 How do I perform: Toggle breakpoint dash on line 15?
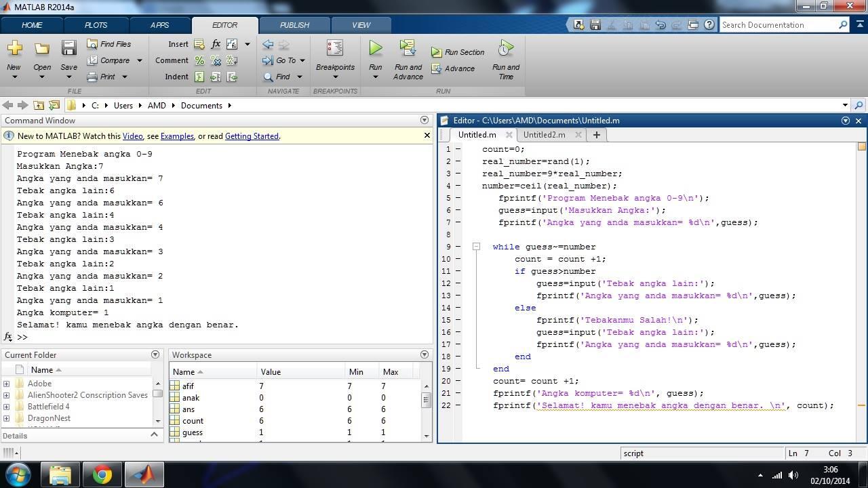(x=458, y=320)
